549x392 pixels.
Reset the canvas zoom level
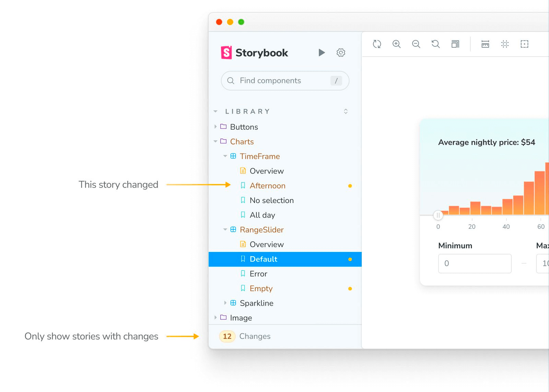tap(435, 44)
